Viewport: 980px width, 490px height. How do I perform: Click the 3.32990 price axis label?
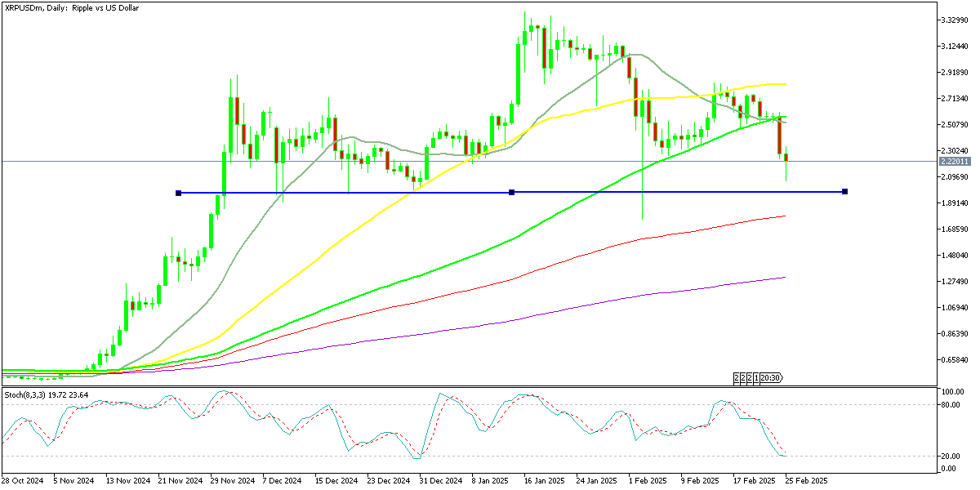pyautogui.click(x=954, y=20)
